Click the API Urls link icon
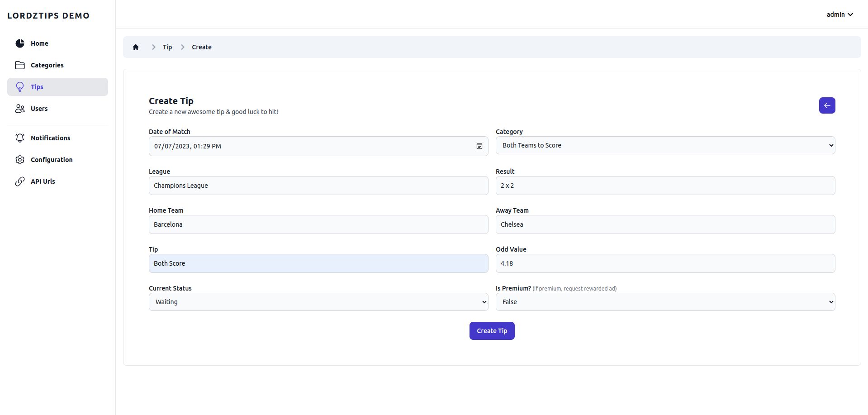 (20, 181)
